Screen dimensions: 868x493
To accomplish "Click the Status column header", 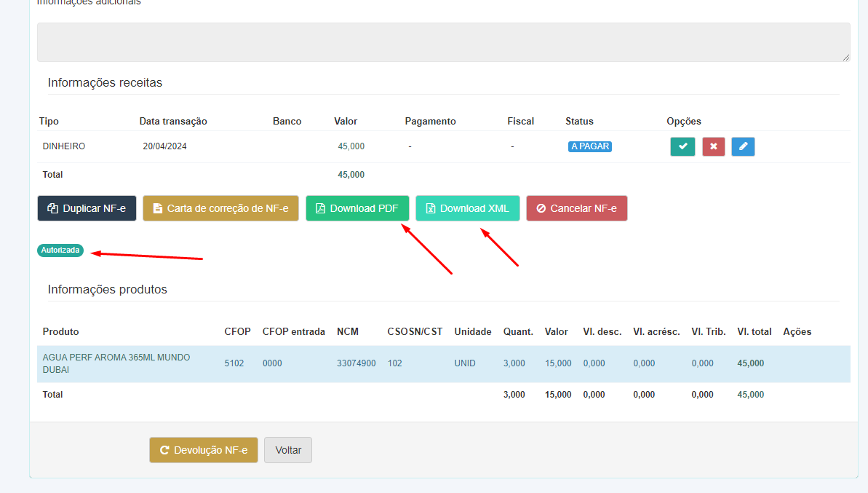I will coord(580,122).
